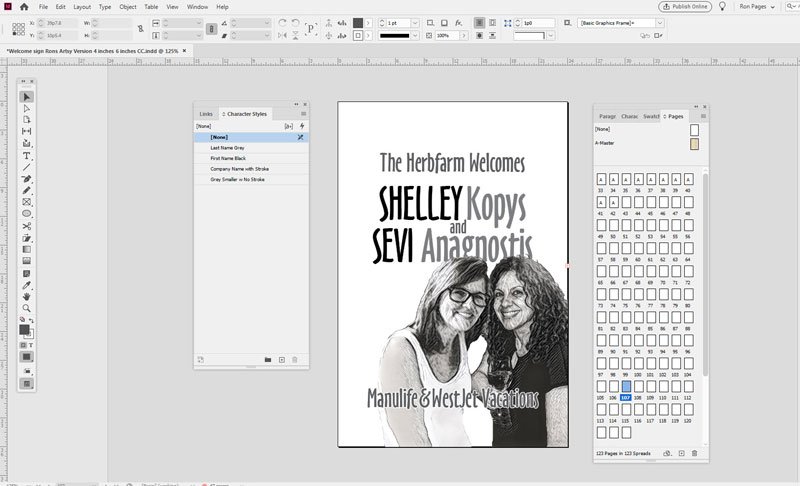Select the Line tool
The image size is (800, 486).
(x=27, y=167)
